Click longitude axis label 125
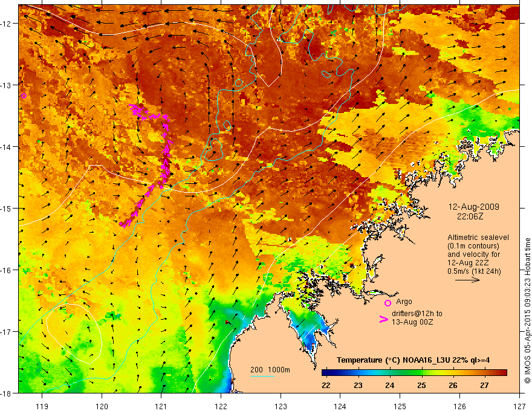532x411 pixels. 400,406
